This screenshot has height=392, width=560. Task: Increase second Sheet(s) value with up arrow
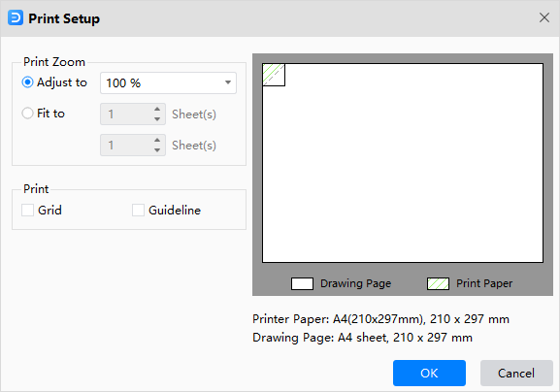[157, 140]
